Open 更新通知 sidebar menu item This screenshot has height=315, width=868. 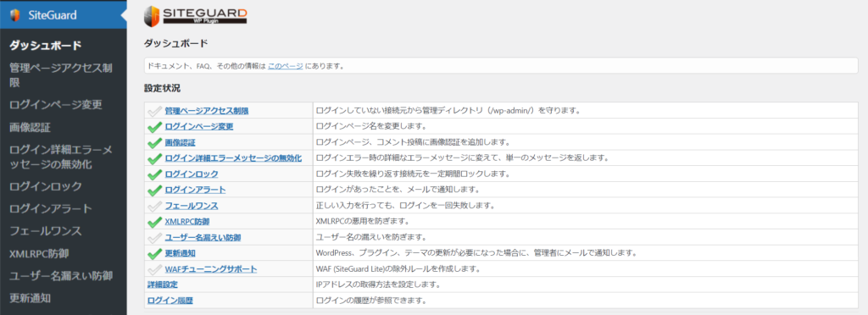30,298
